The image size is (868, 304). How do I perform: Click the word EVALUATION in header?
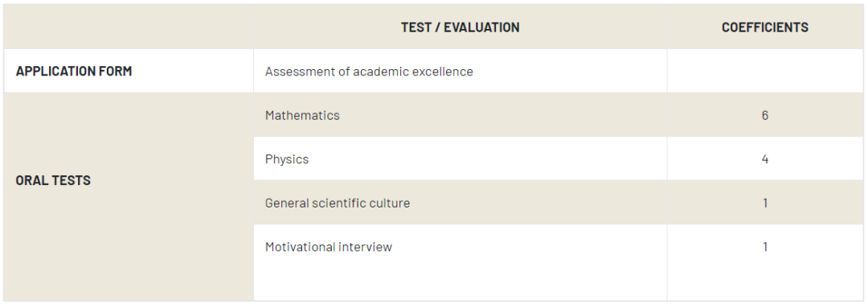coord(481,27)
